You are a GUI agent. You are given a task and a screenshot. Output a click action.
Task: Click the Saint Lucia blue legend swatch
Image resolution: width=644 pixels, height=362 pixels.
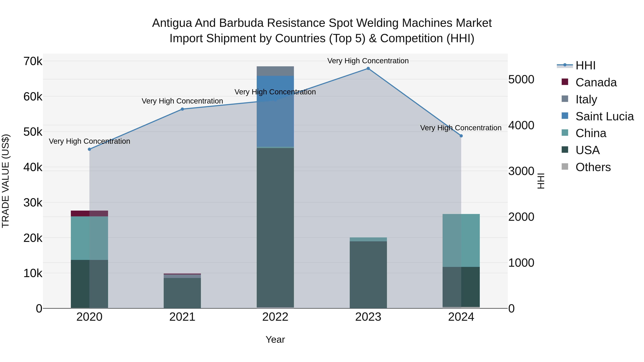[x=565, y=116]
